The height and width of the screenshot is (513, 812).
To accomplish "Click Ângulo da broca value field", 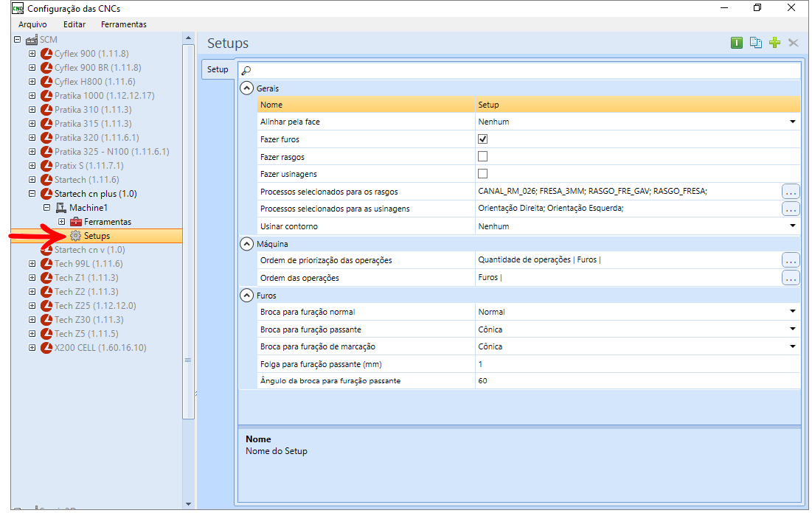I will (x=637, y=380).
